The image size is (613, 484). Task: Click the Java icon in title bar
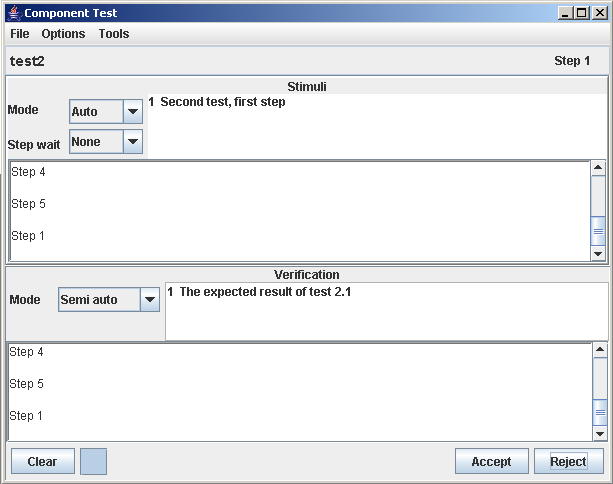[12, 13]
